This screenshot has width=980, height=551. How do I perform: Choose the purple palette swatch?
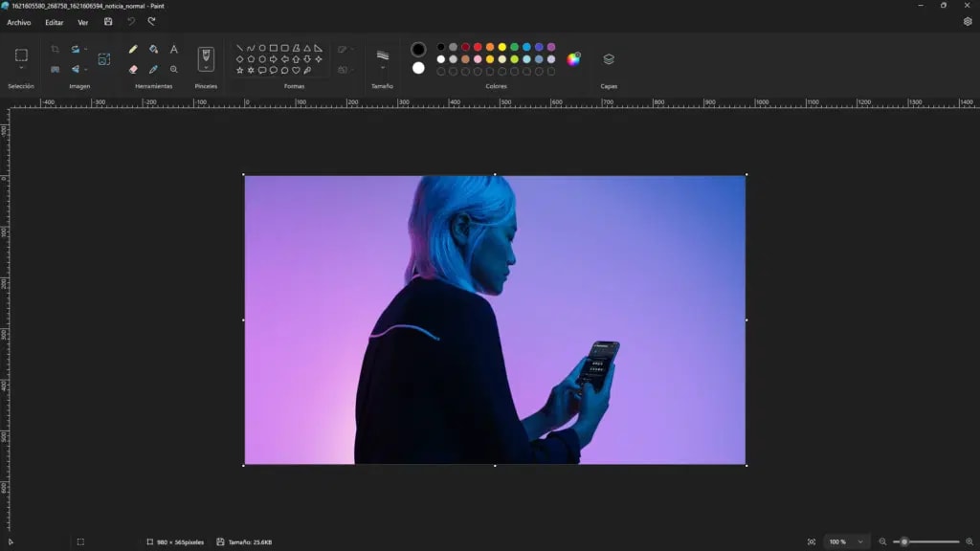coord(551,47)
